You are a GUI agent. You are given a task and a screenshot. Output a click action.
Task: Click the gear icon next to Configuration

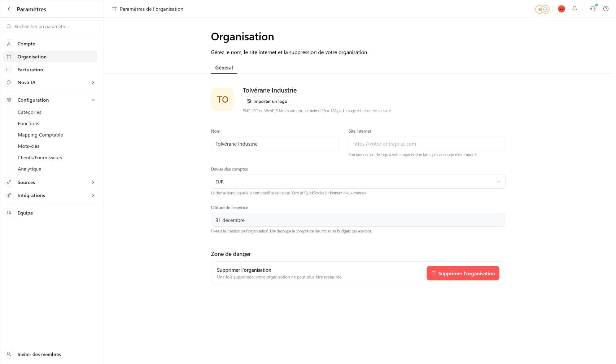(9, 100)
